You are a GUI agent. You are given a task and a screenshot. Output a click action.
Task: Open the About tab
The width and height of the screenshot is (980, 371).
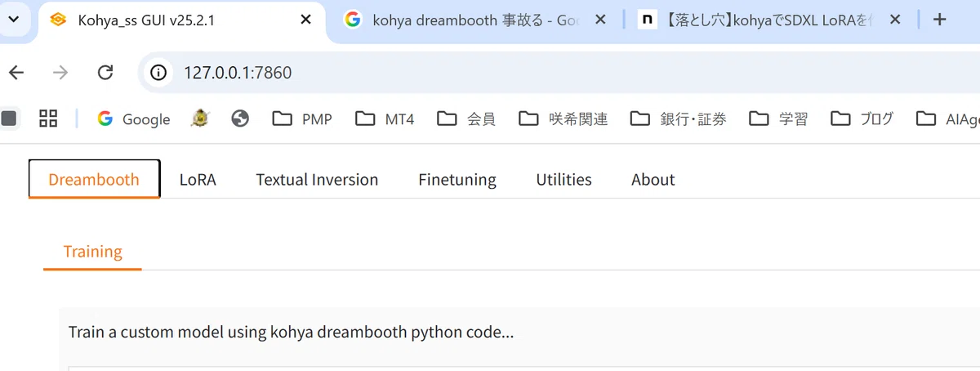tap(653, 180)
